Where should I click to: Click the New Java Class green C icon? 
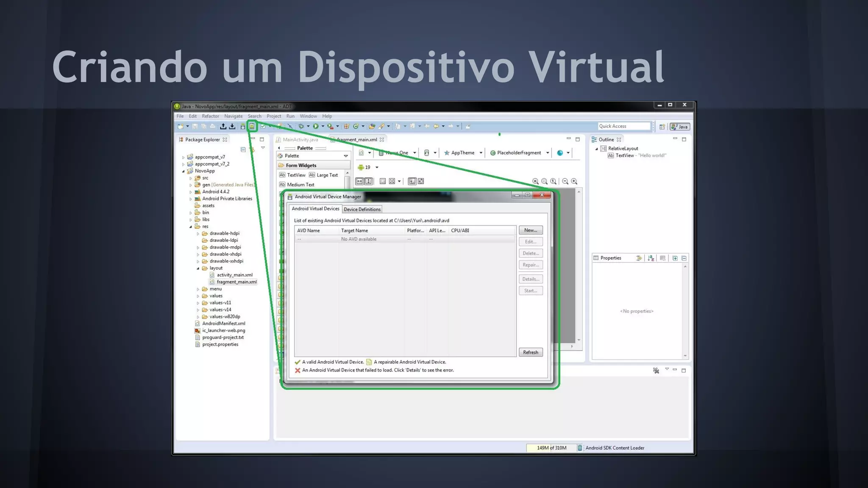pyautogui.click(x=356, y=126)
